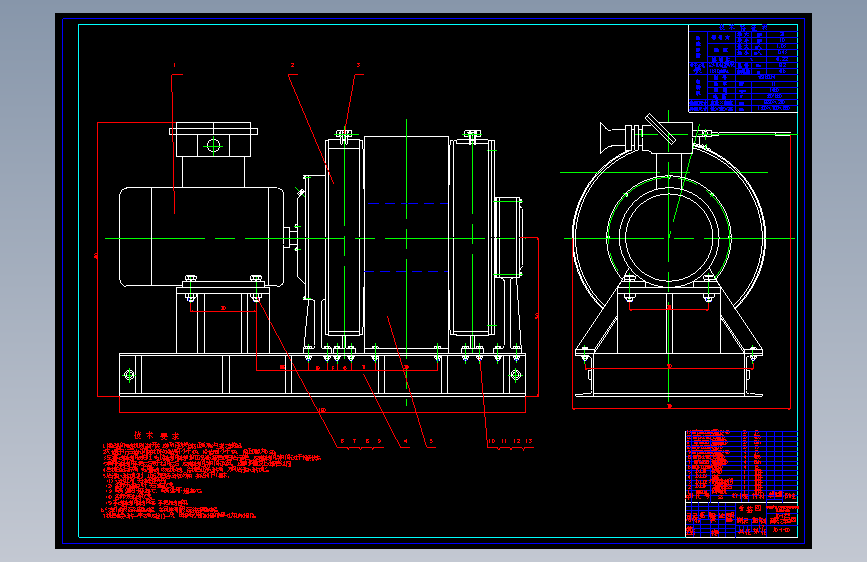Pick callout number 6 in the bottom row
The height and width of the screenshot is (562, 867).
342,441
